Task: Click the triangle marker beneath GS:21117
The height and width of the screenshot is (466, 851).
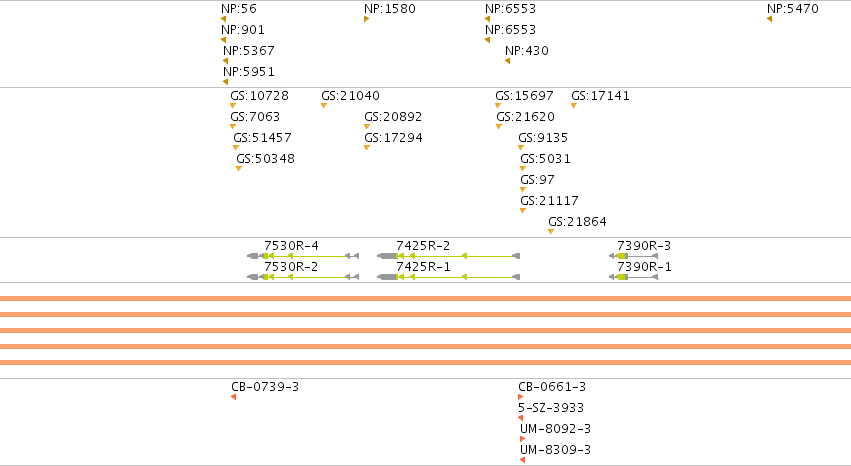Action: pos(523,211)
